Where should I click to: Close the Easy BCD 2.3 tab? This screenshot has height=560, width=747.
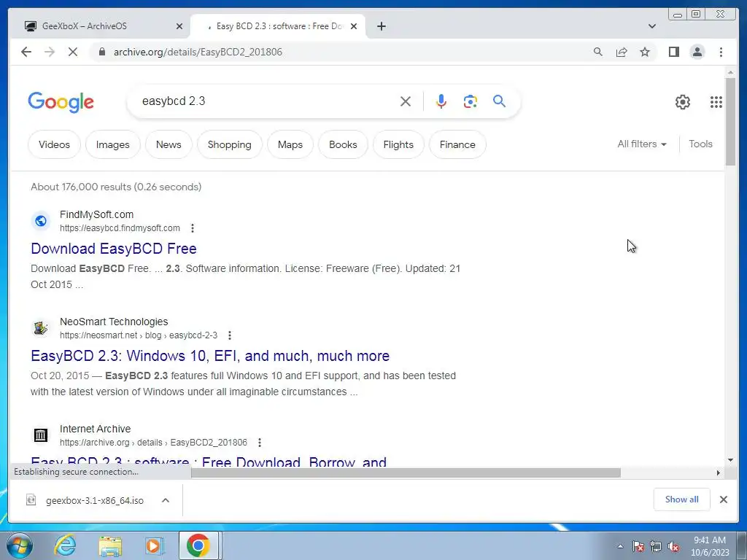coord(354,26)
